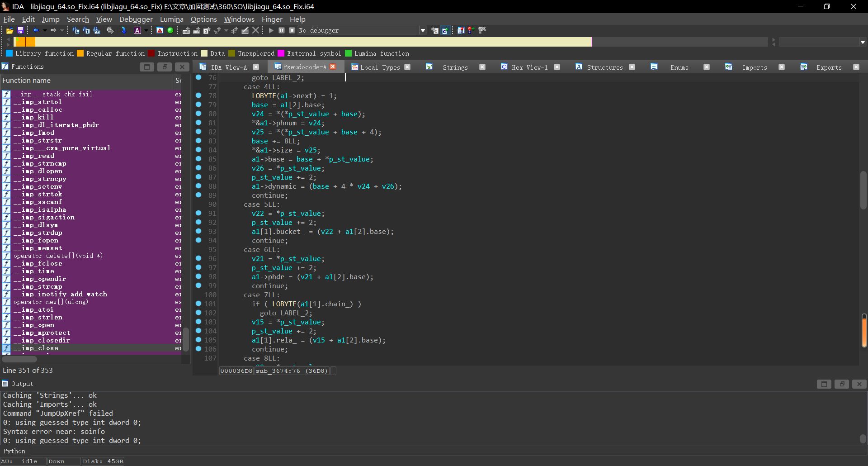Open dropdown at navigation band right end
The width and height of the screenshot is (868, 466).
point(863,42)
